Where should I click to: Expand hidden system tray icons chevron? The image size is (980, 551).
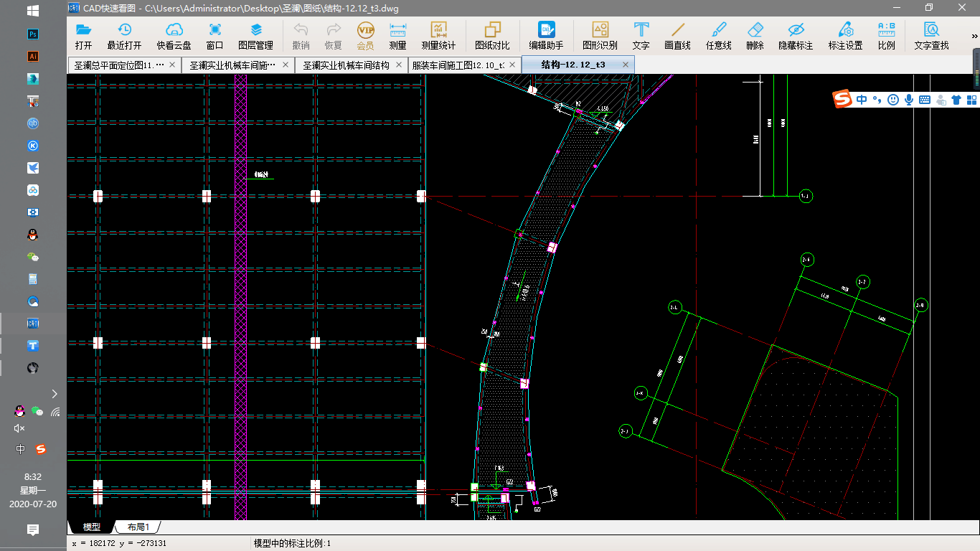[x=55, y=393]
